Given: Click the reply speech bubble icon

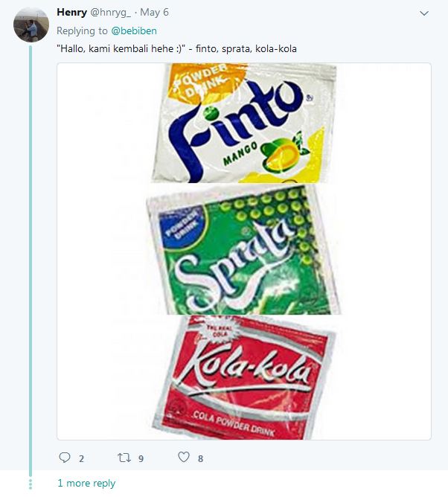Looking at the screenshot, I should (65, 458).
